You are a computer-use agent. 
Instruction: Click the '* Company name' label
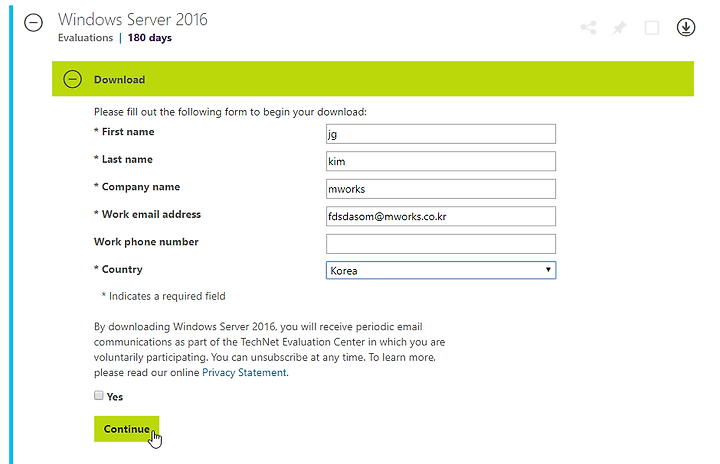pos(137,187)
